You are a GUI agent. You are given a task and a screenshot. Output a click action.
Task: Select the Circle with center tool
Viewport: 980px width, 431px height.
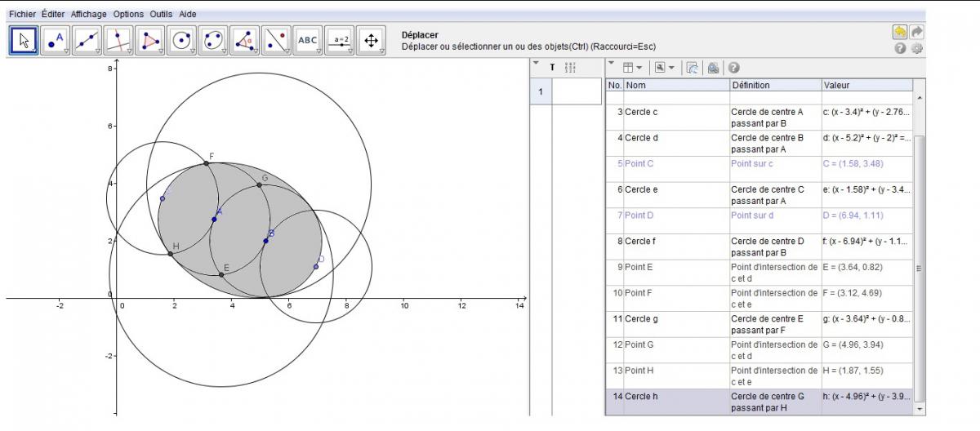[182, 40]
